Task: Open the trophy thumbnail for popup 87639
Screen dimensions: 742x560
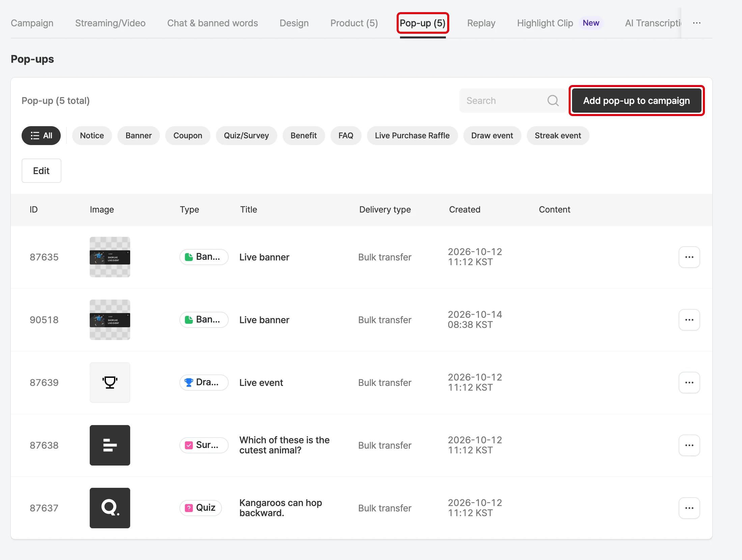Action: (x=110, y=383)
